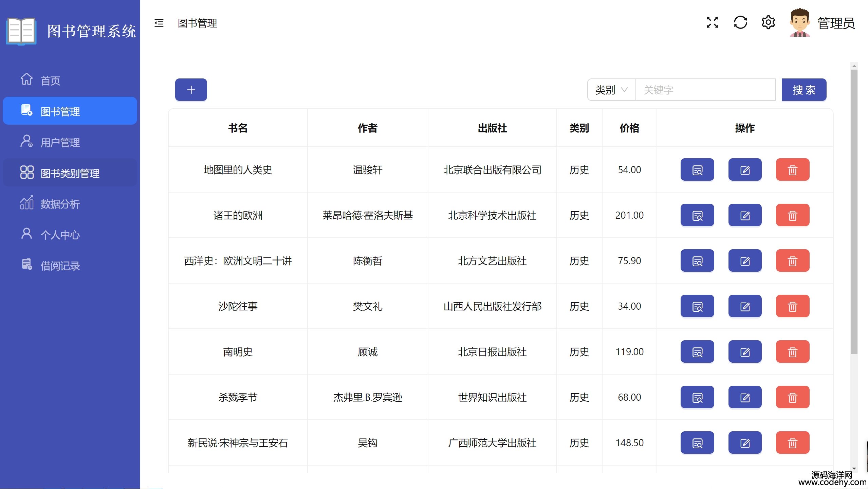Open 图书类别管理 in sidebar
This screenshot has width=868, height=489.
(70, 173)
